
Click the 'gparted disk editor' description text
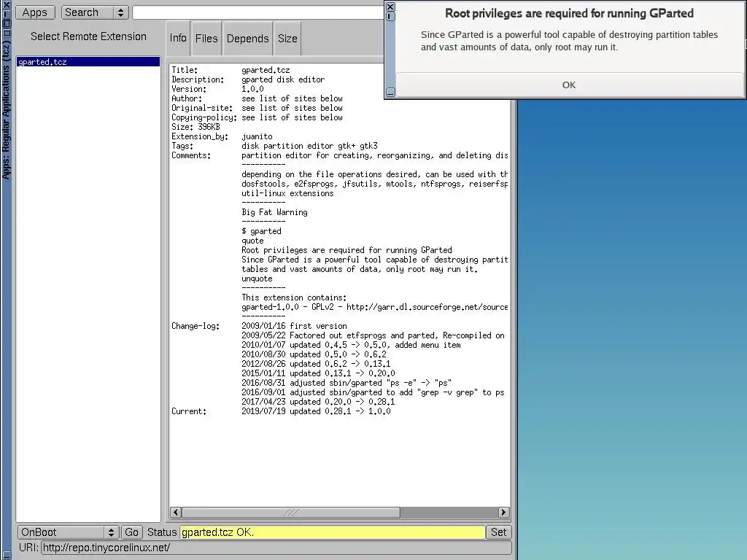tap(283, 79)
